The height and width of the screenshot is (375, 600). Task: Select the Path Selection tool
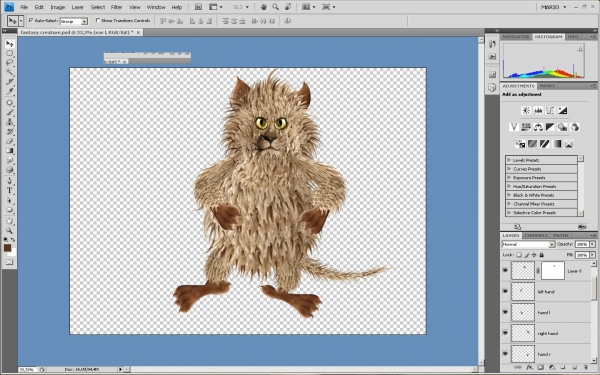click(x=9, y=200)
